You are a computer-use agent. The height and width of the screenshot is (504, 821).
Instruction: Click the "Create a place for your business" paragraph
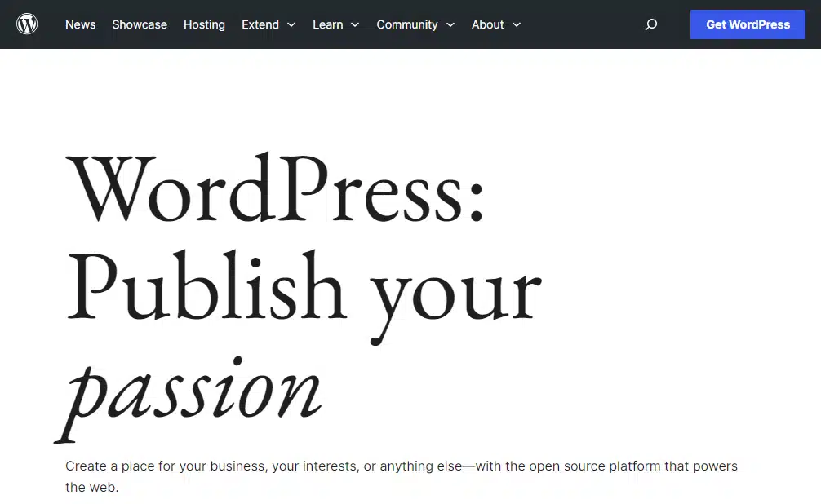(x=401, y=476)
